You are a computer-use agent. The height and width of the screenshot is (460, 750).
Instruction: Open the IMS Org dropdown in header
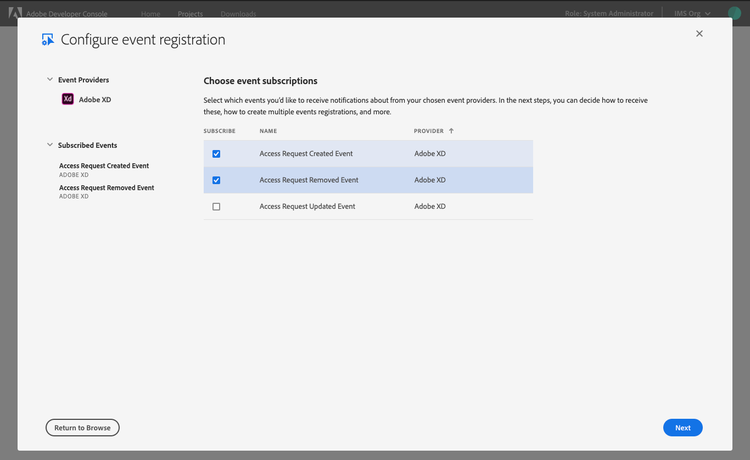[692, 13]
